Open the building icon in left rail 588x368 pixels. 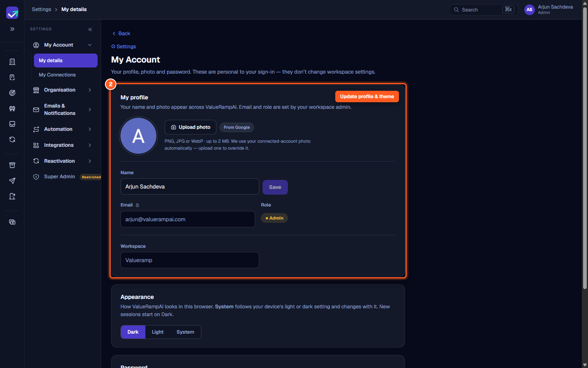(x=12, y=62)
